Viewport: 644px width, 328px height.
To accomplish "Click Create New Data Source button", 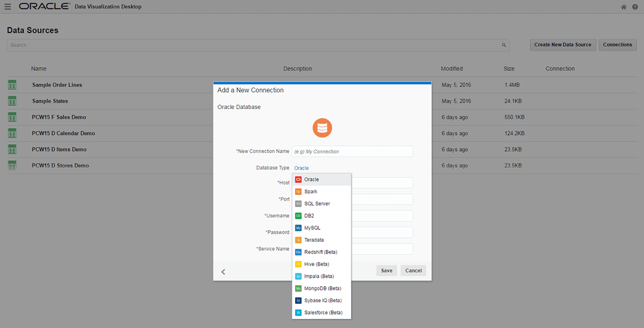I will pos(563,45).
